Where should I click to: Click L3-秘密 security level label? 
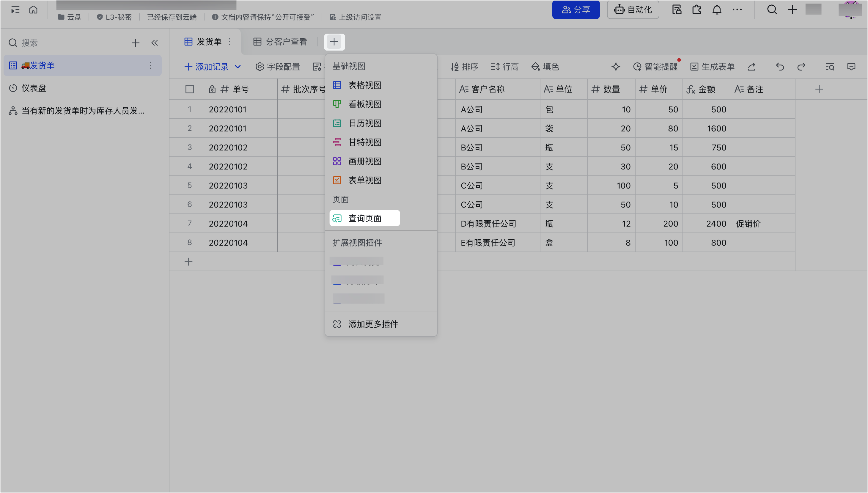click(x=114, y=17)
